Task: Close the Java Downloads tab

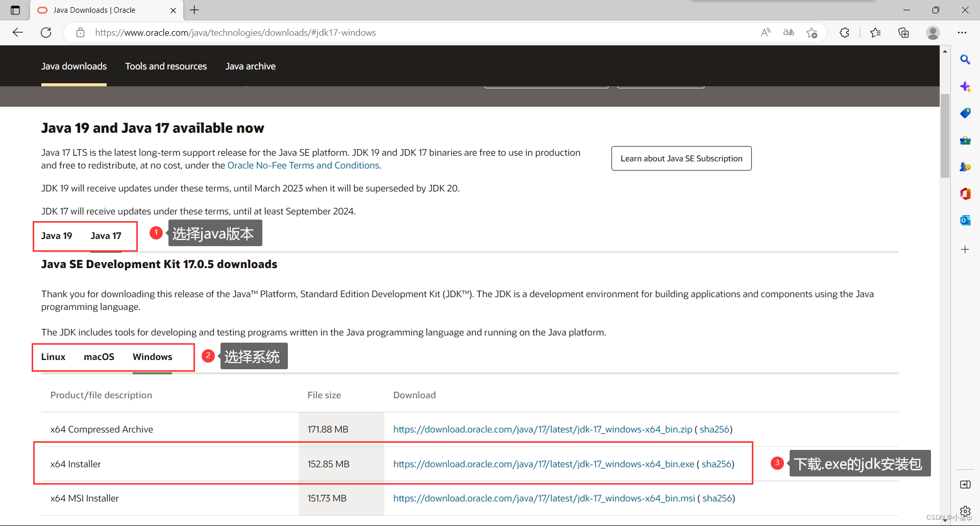Action: tap(173, 10)
